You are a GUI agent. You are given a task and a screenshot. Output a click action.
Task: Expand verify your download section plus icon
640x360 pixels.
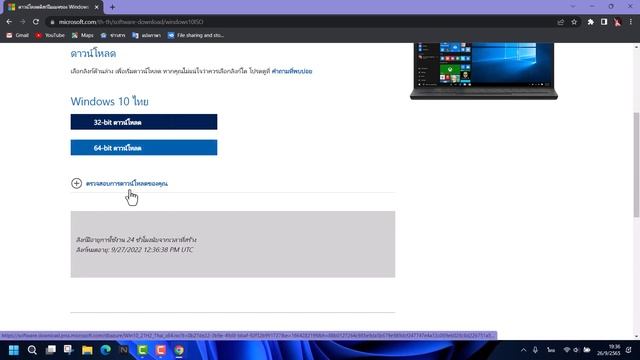click(76, 183)
